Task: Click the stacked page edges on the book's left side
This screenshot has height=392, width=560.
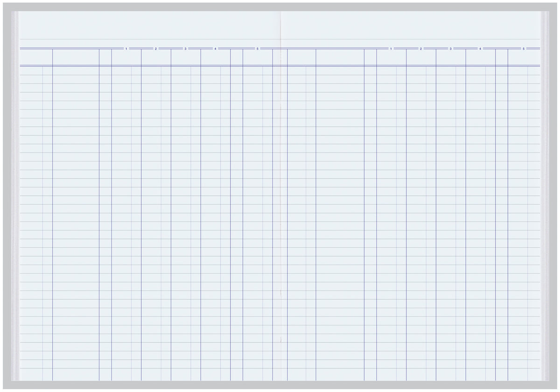Action: point(15,196)
